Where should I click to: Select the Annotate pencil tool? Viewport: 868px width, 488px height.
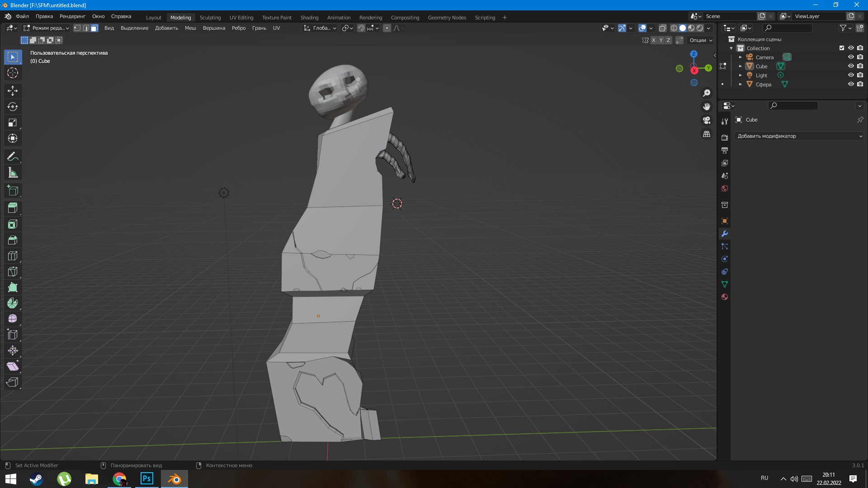[13, 157]
